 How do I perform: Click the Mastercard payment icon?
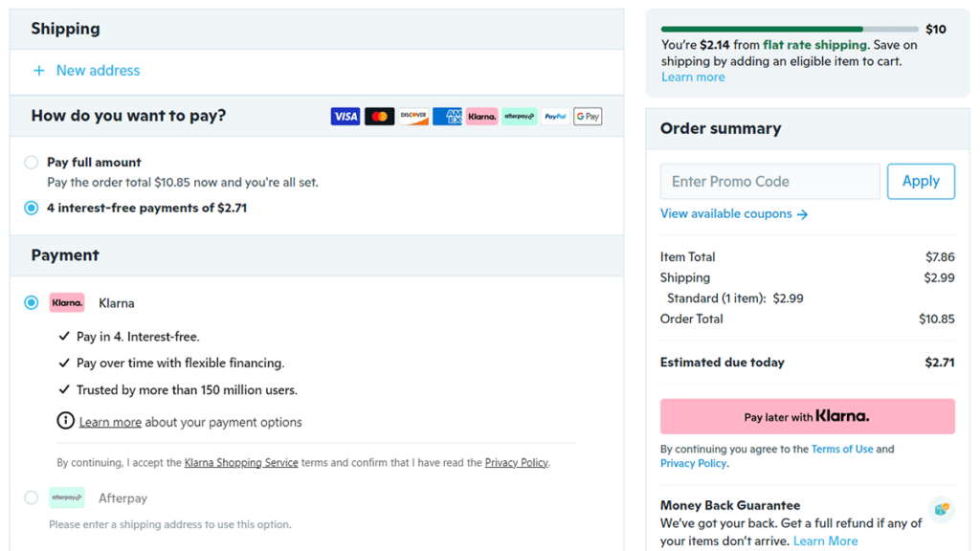click(379, 117)
